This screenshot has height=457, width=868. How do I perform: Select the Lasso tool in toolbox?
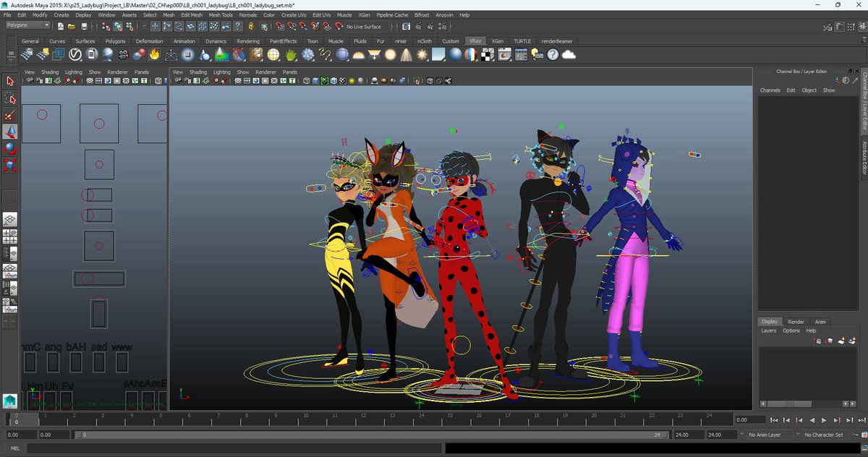pyautogui.click(x=10, y=98)
